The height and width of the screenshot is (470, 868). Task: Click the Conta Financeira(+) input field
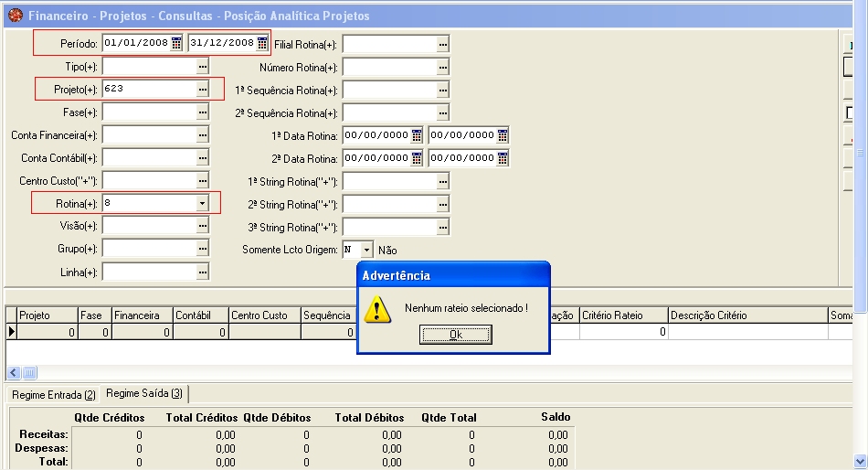coord(150,135)
